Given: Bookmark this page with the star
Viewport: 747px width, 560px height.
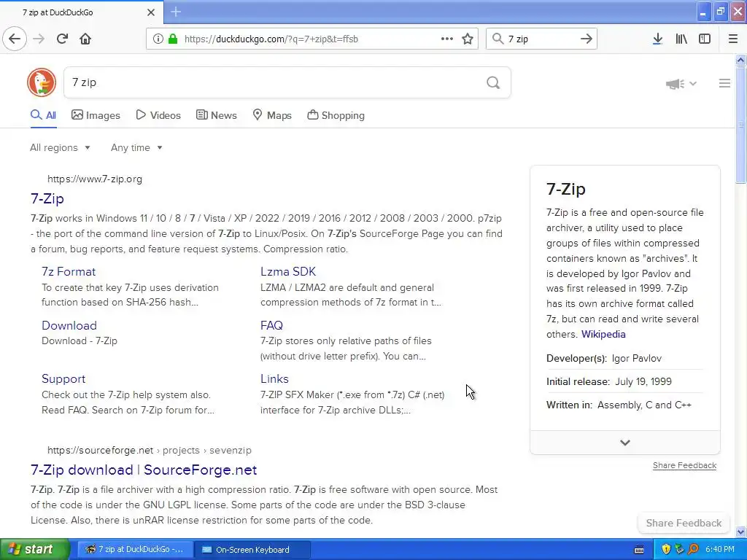Looking at the screenshot, I should click(x=468, y=39).
